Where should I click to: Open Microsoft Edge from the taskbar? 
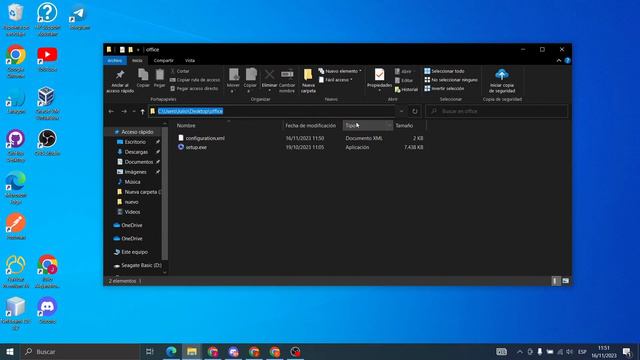[x=171, y=352]
